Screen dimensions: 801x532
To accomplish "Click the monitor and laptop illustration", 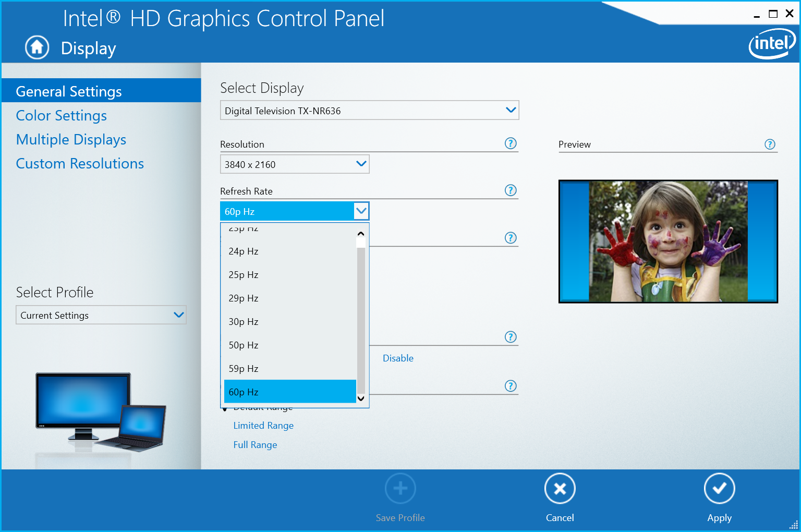I will point(101,412).
